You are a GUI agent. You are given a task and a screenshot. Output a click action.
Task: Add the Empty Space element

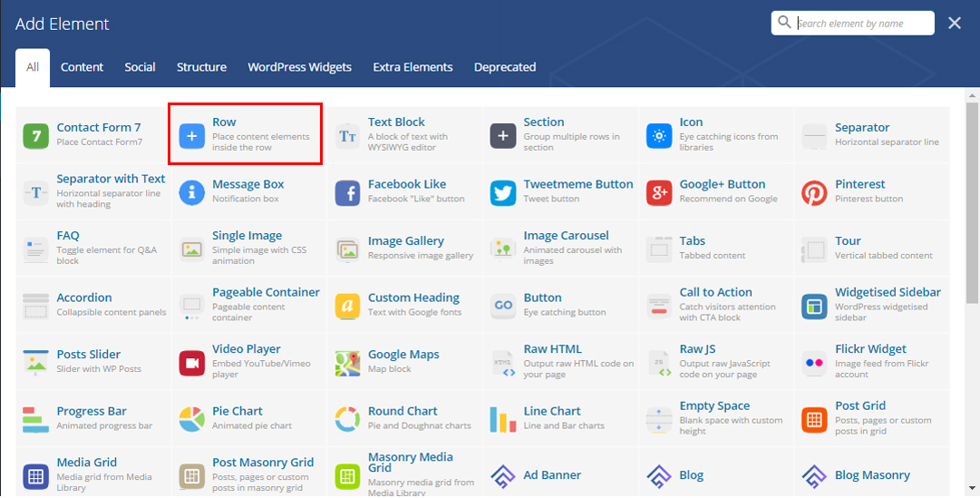tap(716, 419)
